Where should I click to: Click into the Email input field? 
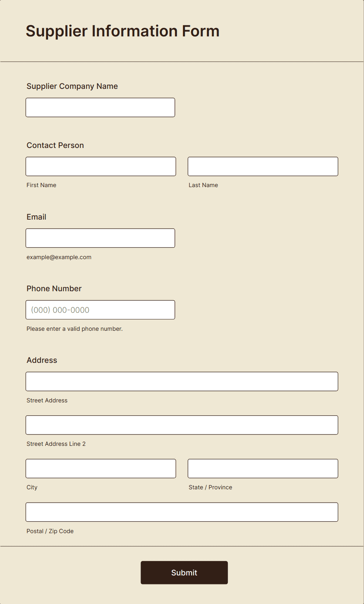coord(100,238)
